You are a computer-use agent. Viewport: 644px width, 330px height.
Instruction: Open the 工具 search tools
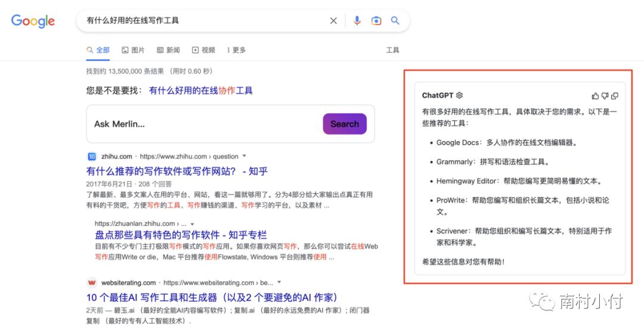(392, 50)
